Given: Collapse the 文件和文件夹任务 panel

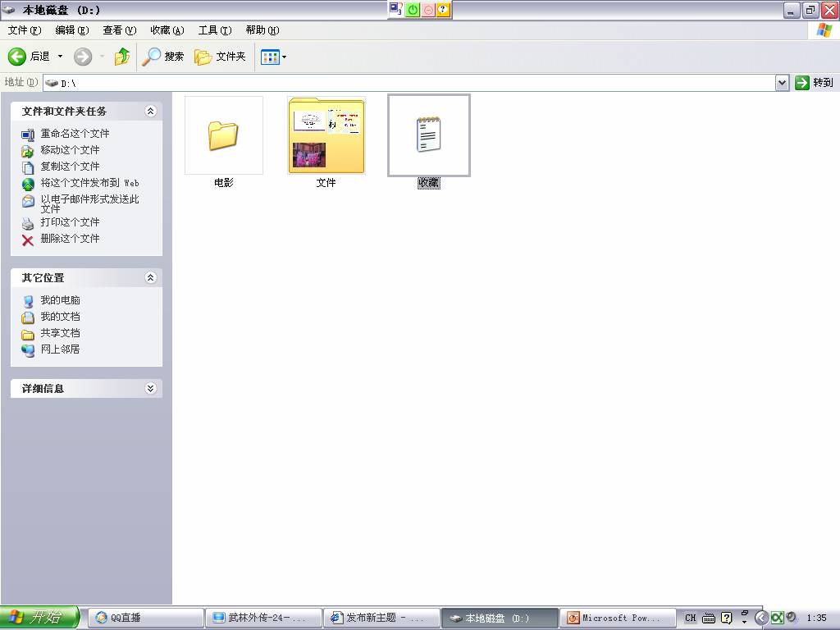Looking at the screenshot, I should [x=151, y=111].
